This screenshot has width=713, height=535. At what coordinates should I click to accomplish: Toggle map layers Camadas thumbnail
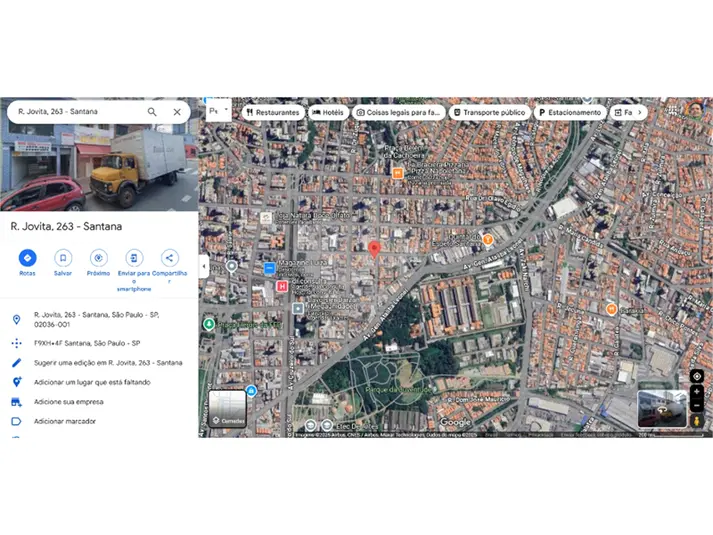[227, 409]
